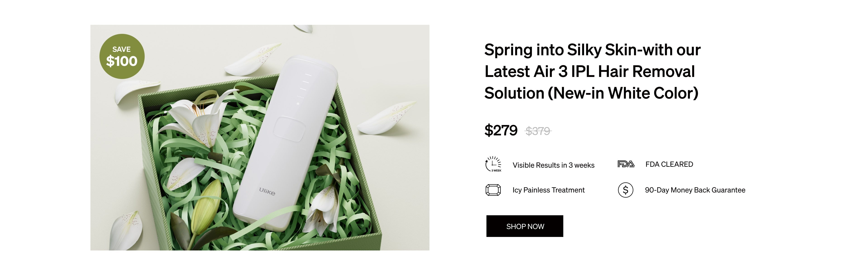Select the "Visible Results in 3 weeks" text

553,165
